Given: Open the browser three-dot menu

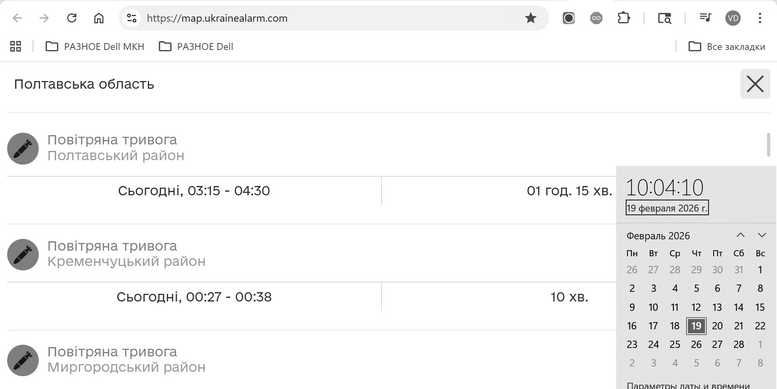Looking at the screenshot, I should point(760,18).
